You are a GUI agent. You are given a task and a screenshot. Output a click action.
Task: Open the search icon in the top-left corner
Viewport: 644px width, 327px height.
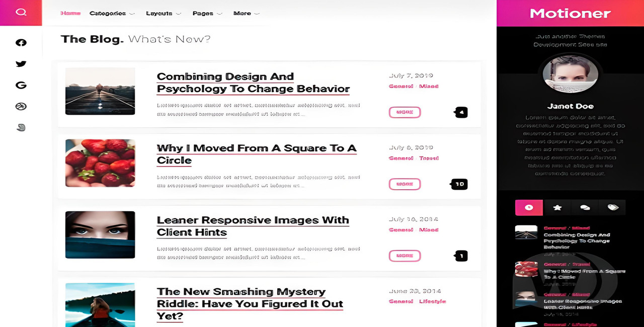coord(21,12)
